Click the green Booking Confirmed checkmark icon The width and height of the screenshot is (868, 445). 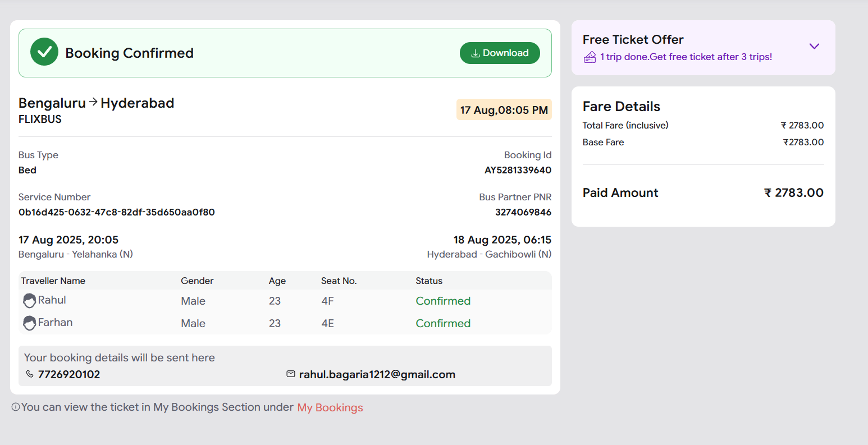(44, 52)
